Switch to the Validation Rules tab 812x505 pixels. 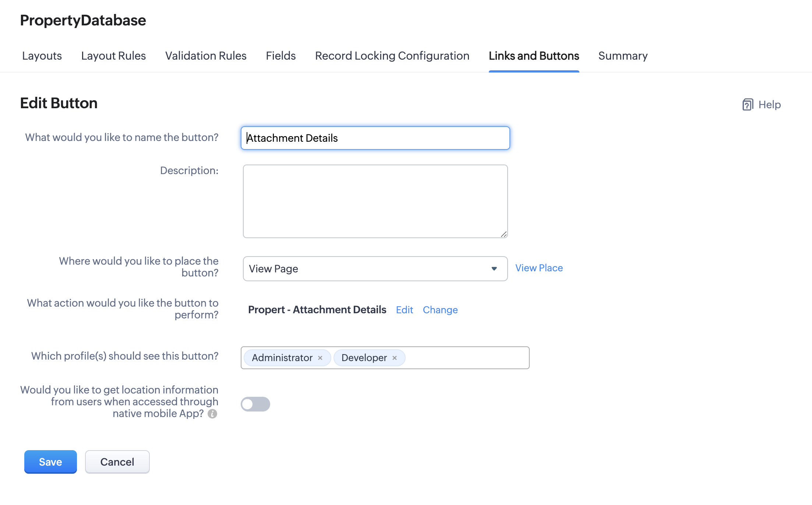click(206, 56)
